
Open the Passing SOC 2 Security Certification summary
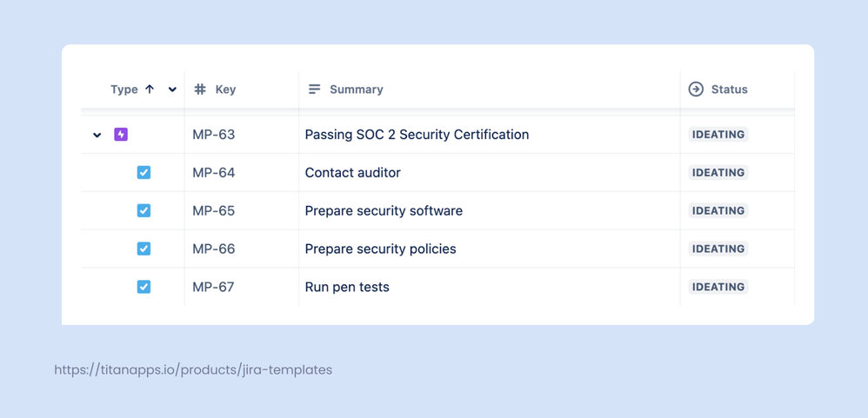tap(417, 135)
